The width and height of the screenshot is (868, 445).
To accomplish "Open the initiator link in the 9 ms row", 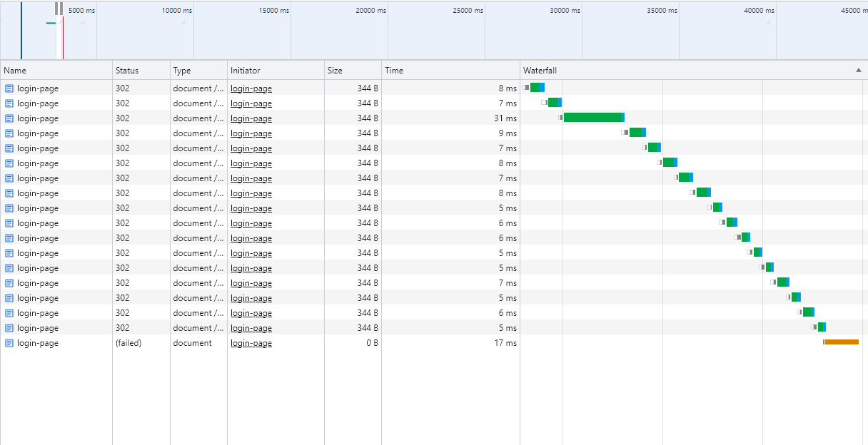I will click(251, 133).
